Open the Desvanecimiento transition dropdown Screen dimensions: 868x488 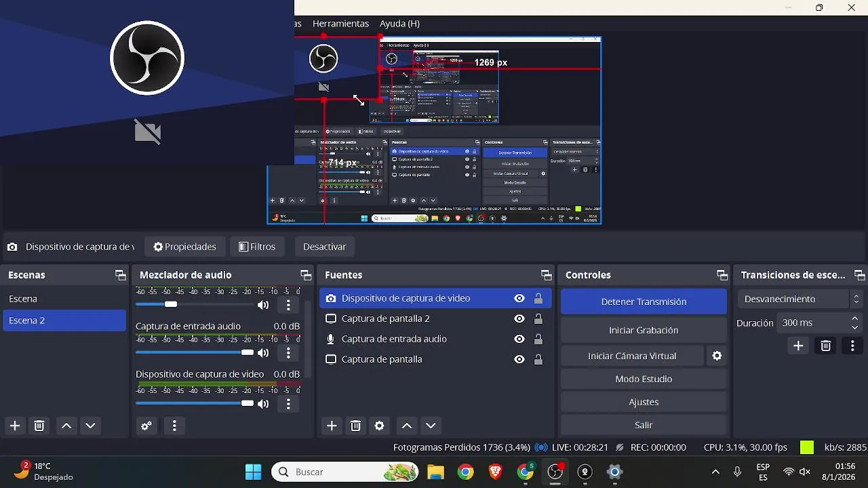[802, 299]
